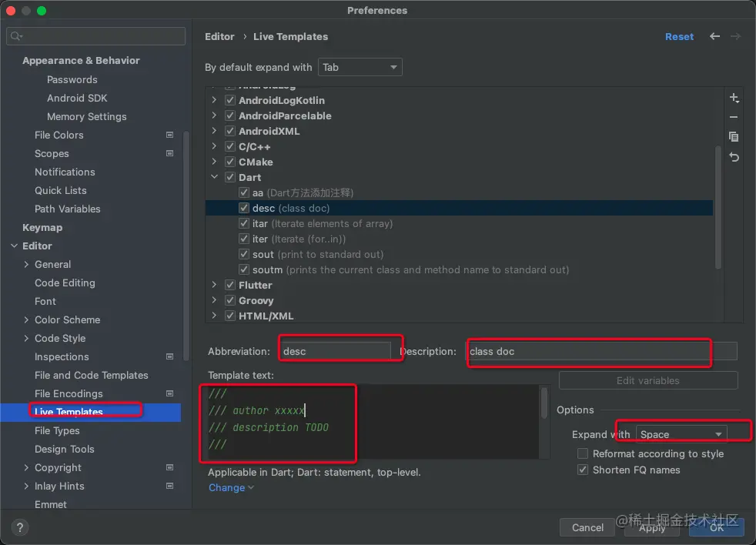Select File Types in the sidebar
This screenshot has height=545, width=756.
pyautogui.click(x=57, y=430)
